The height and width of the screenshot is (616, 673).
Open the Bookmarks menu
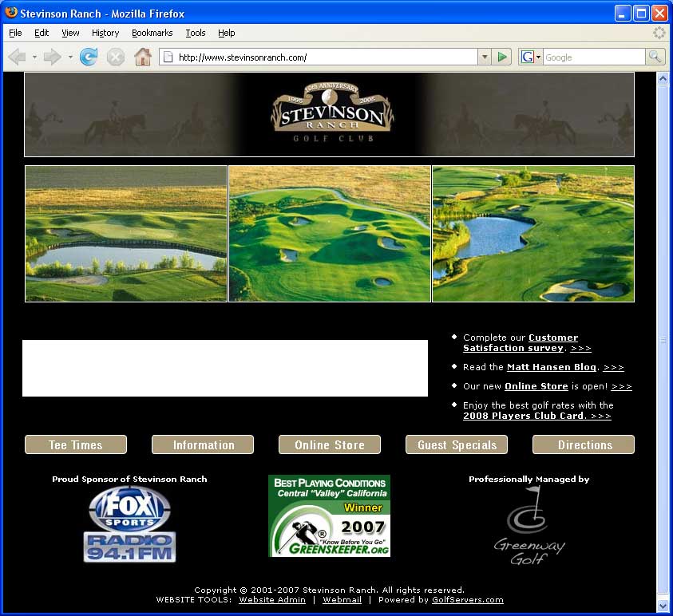152,33
